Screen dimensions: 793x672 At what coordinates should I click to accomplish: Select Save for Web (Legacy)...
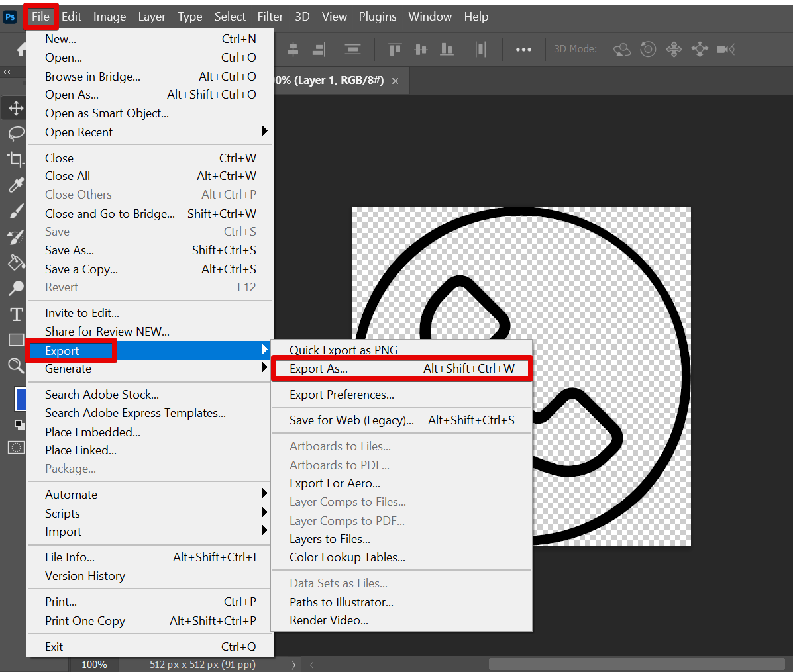351,420
